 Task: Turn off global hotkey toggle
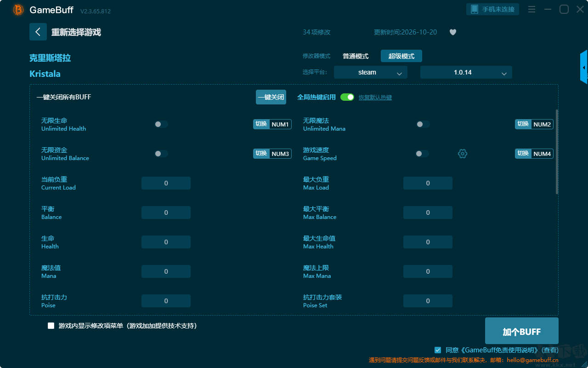[347, 97]
